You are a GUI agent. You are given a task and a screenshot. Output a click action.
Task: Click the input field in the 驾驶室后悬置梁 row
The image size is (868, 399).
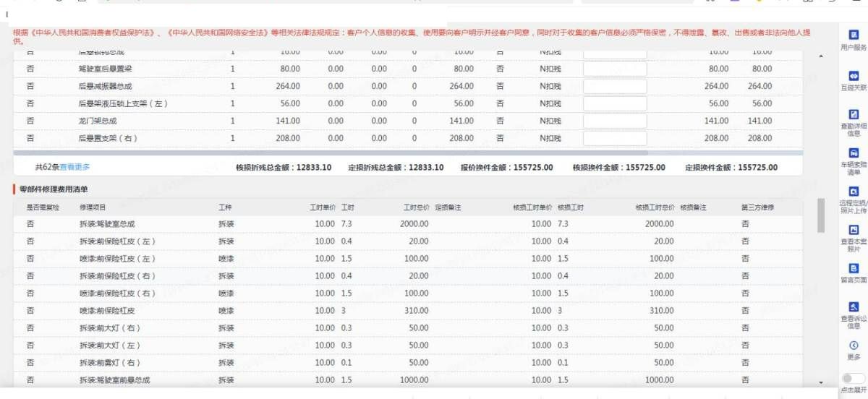pyautogui.click(x=615, y=69)
